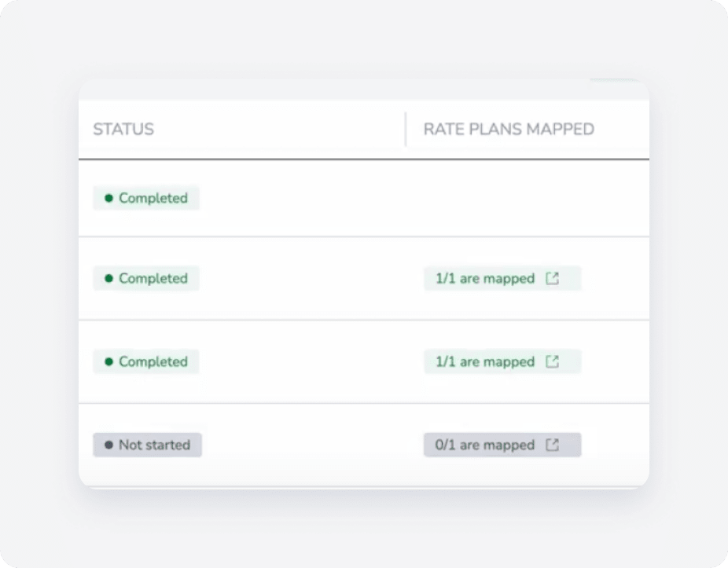Open link icon on the second 1/1 are mapped badge
Image resolution: width=728 pixels, height=568 pixels.
(552, 361)
